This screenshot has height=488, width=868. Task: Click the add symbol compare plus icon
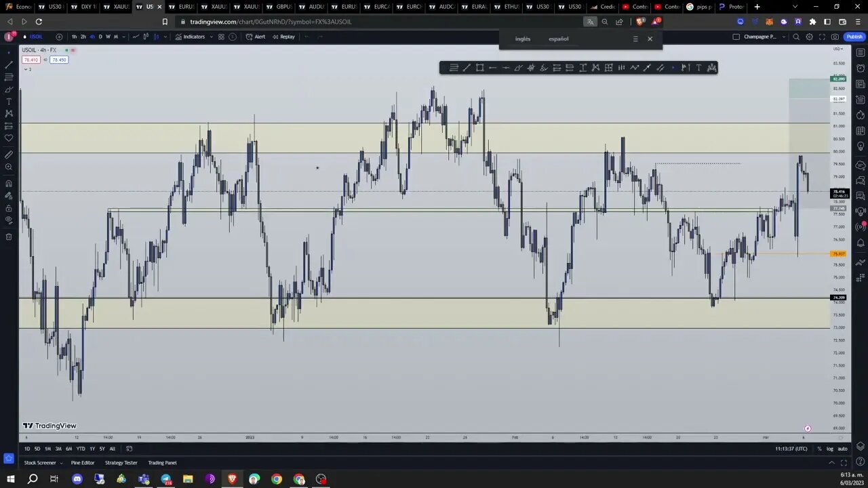(59, 37)
